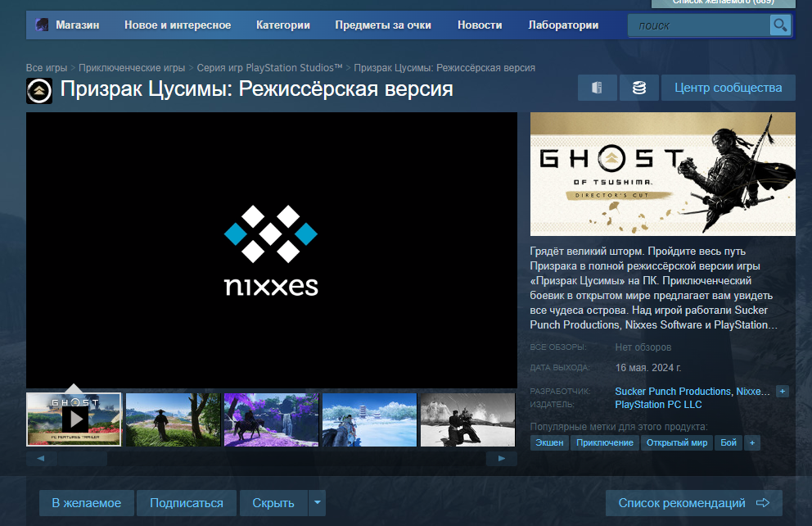Select the black-and-white duel screenshot thumbnail
Screen dimensions: 812x526
467,419
